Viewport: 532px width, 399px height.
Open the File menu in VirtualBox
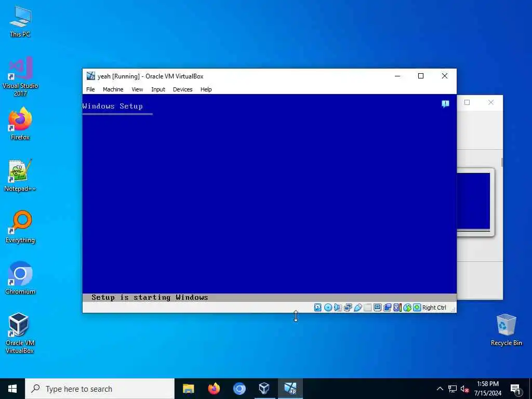[90, 89]
